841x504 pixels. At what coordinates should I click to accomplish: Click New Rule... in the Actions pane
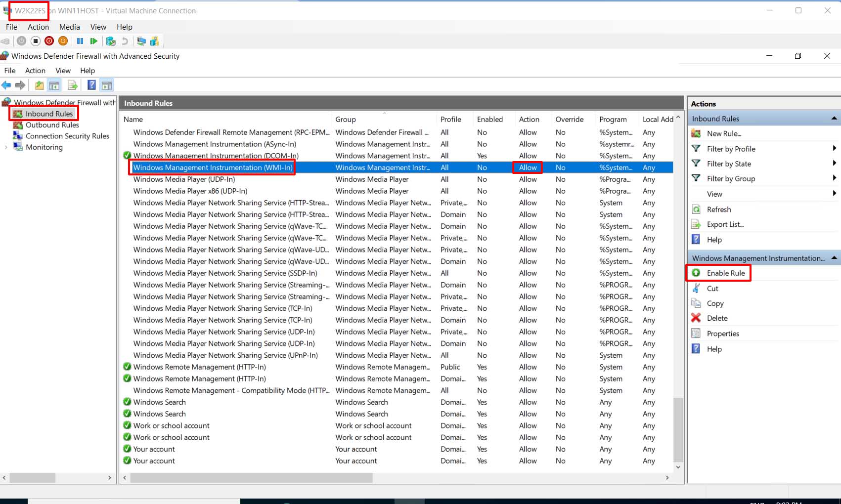(724, 133)
